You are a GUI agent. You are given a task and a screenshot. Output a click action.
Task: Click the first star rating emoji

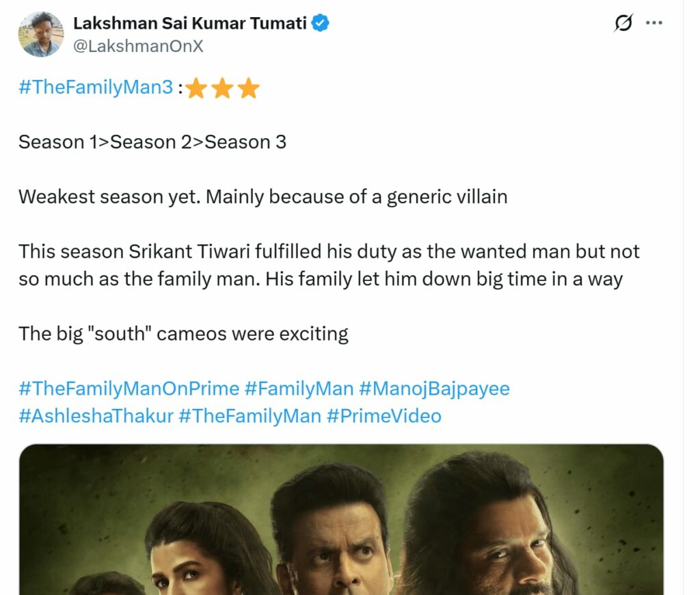(x=196, y=88)
